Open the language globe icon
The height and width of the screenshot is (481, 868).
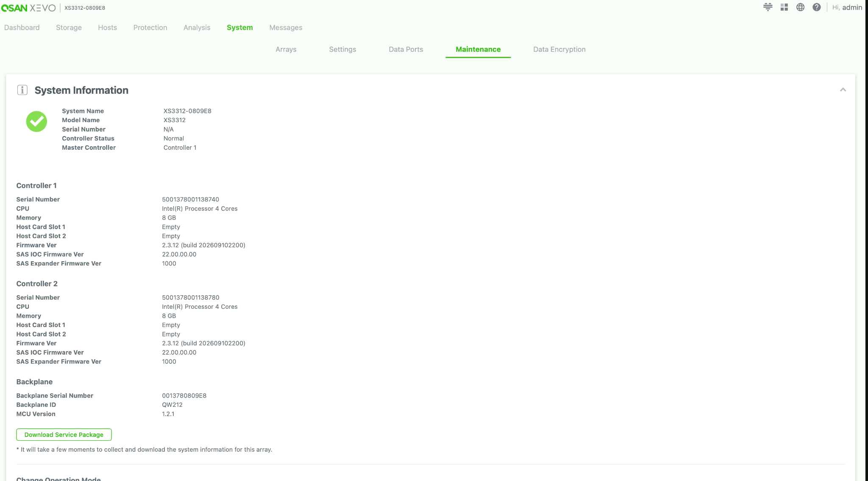point(800,7)
